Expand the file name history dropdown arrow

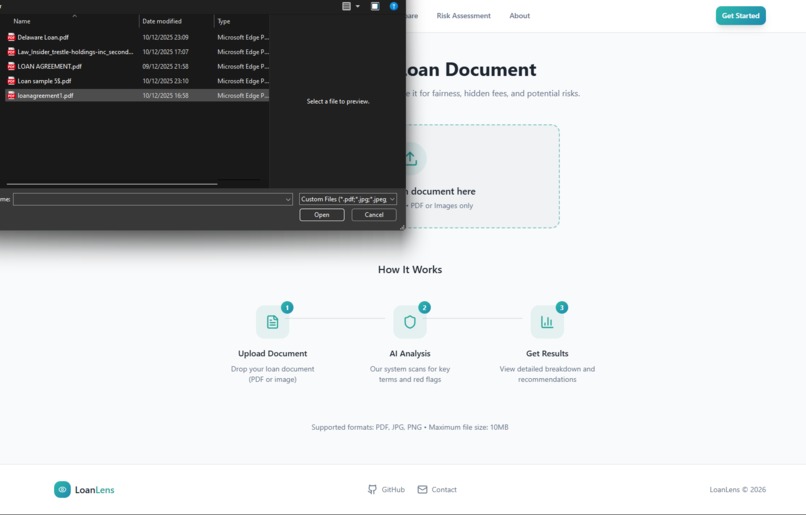tap(288, 199)
